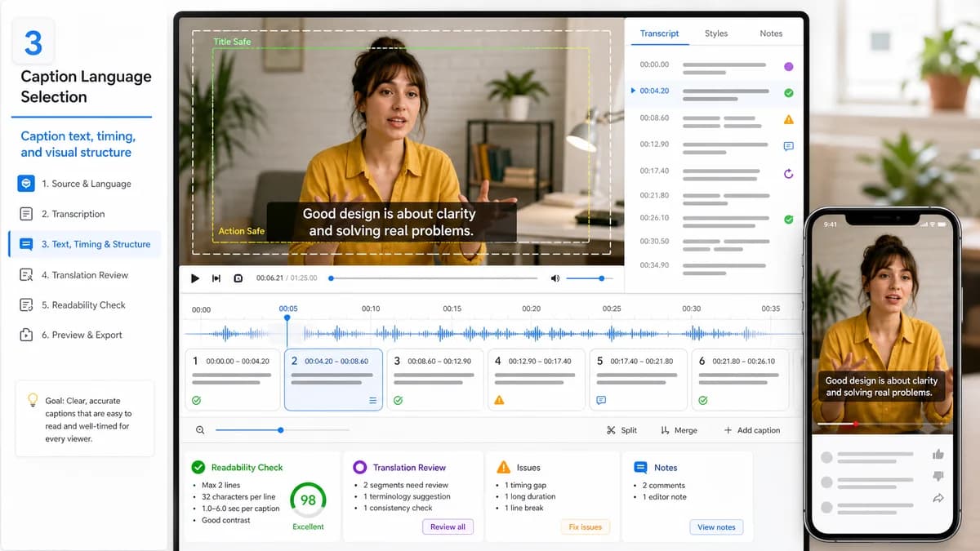Skip to next caption with step-forward icon
The width and height of the screenshot is (980, 551).
click(216, 278)
